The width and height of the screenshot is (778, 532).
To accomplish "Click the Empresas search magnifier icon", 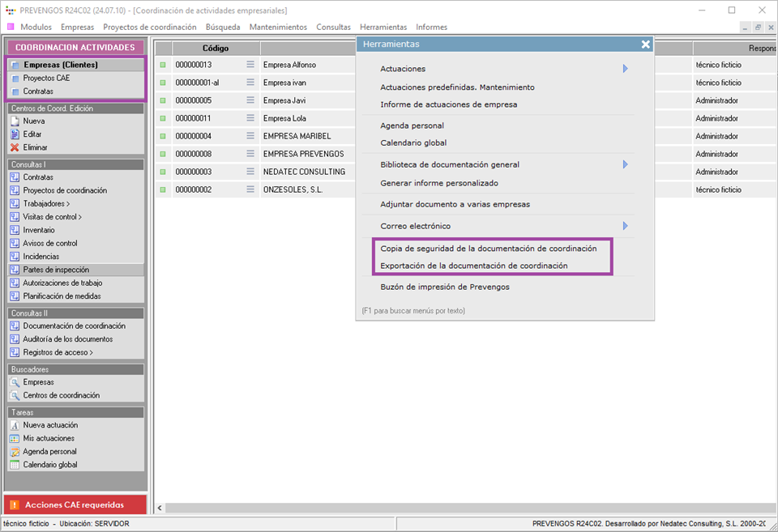I will coord(15,382).
